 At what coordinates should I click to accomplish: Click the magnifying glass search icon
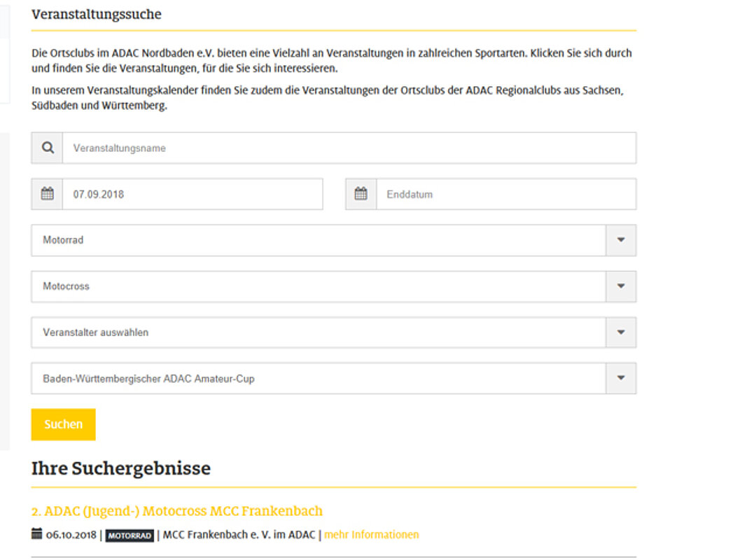pyautogui.click(x=48, y=148)
